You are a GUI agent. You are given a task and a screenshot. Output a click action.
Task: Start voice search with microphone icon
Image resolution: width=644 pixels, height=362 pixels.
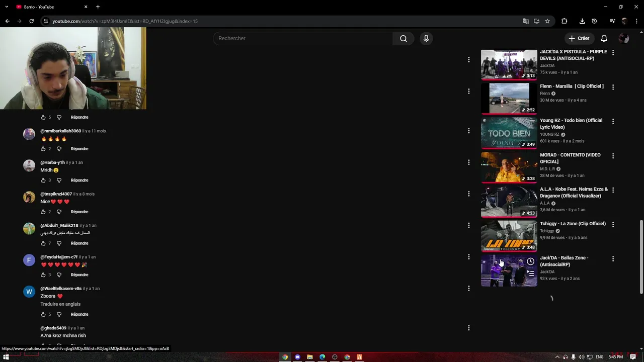pos(426,38)
